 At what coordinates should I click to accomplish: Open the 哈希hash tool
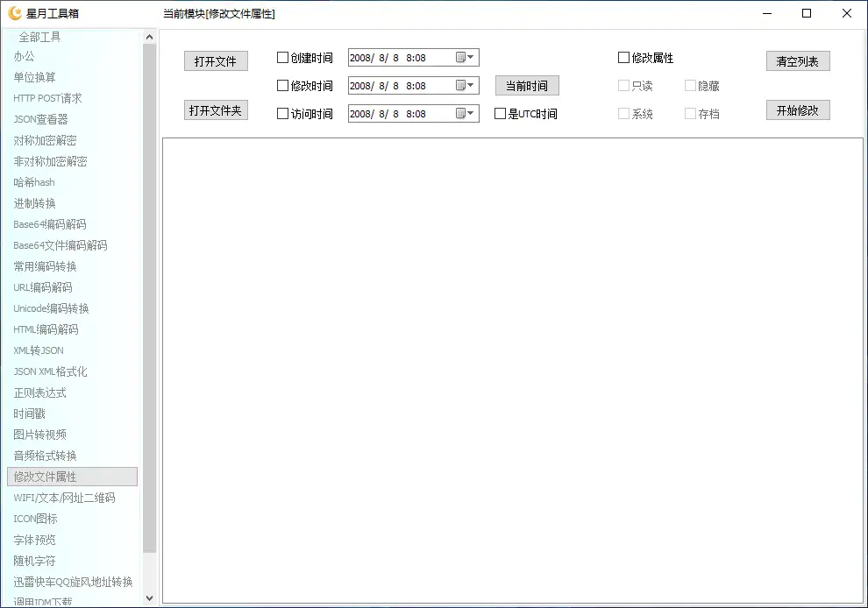[x=34, y=182]
